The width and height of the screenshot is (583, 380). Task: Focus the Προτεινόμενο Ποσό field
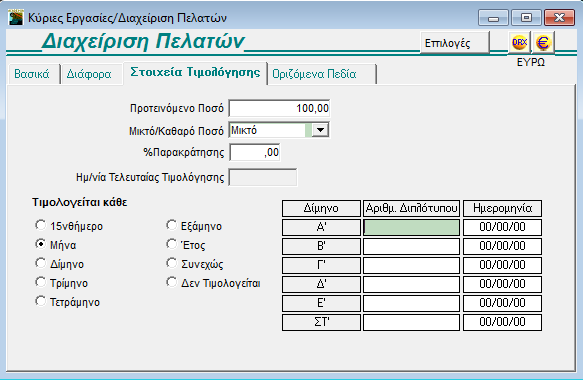279,109
